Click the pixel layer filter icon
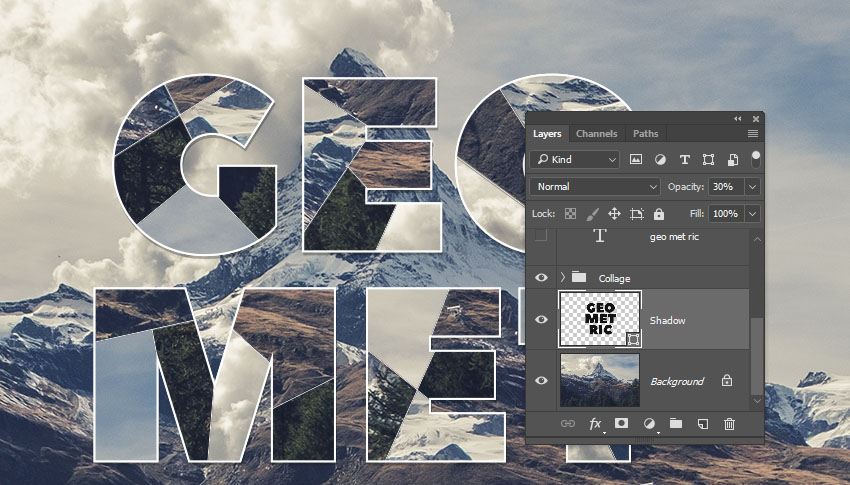This screenshot has height=485, width=850. click(x=636, y=159)
